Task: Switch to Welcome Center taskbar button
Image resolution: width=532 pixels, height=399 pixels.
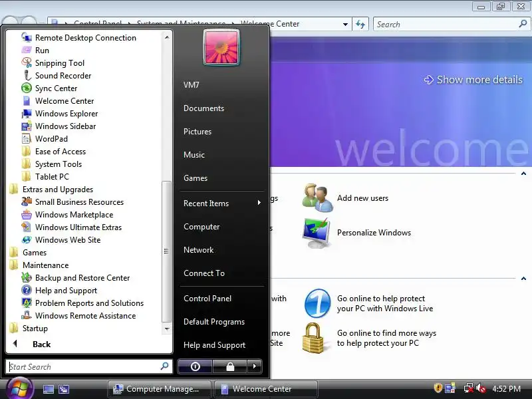Action: (267, 389)
